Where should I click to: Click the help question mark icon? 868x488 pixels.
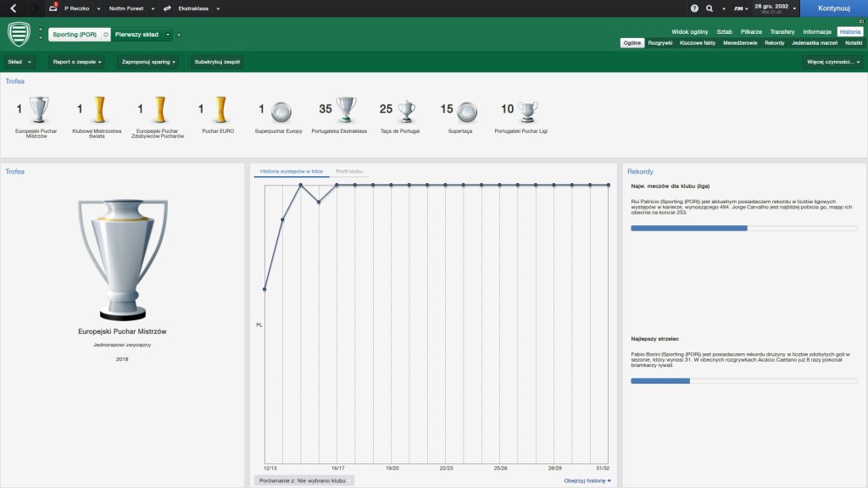pyautogui.click(x=694, y=8)
